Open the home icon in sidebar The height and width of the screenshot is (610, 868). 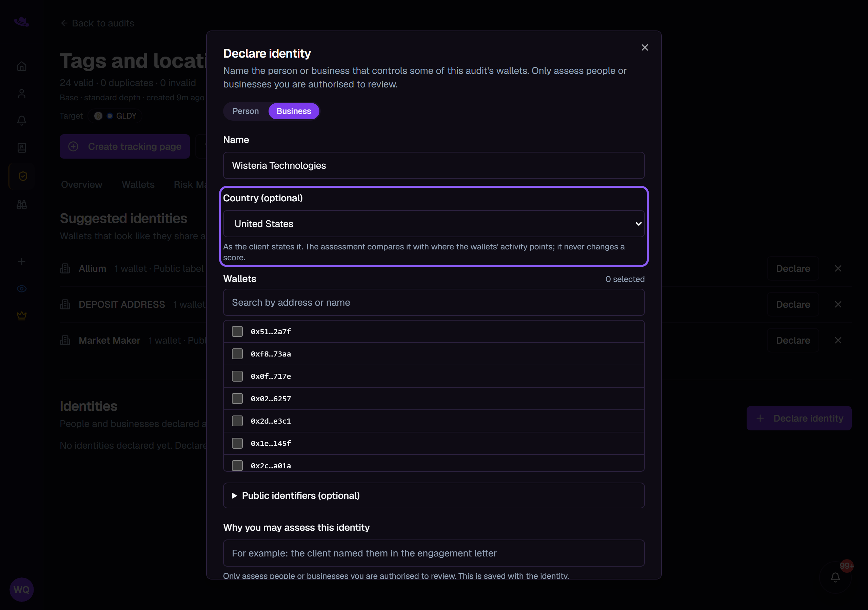tap(22, 66)
